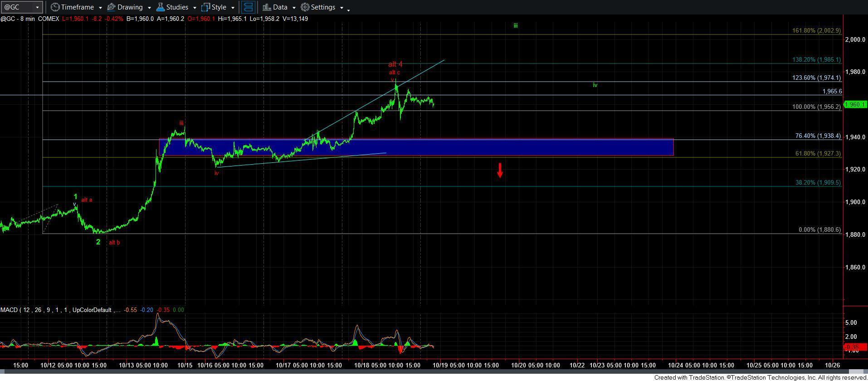Click the 1,920.0 price axis label
This screenshot has width=868, height=381.
855,170
